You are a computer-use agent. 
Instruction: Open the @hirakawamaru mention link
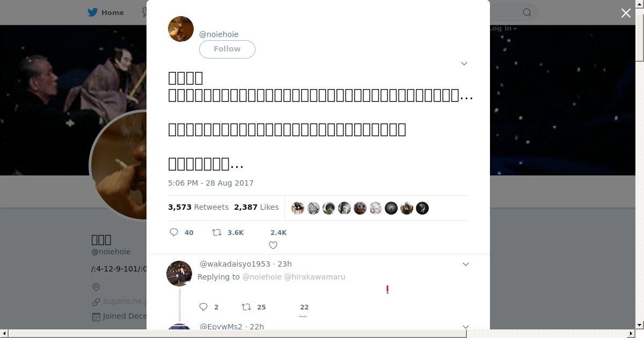(314, 277)
